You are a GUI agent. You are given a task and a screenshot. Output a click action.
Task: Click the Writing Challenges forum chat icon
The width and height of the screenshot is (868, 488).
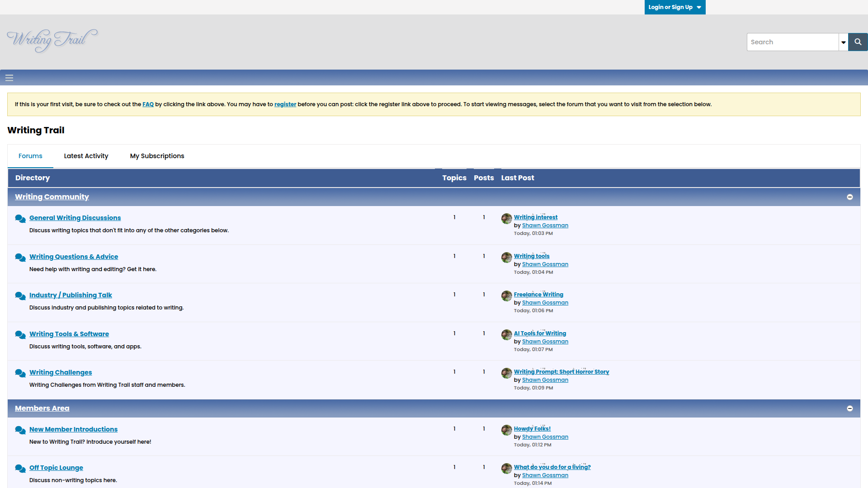[20, 373]
